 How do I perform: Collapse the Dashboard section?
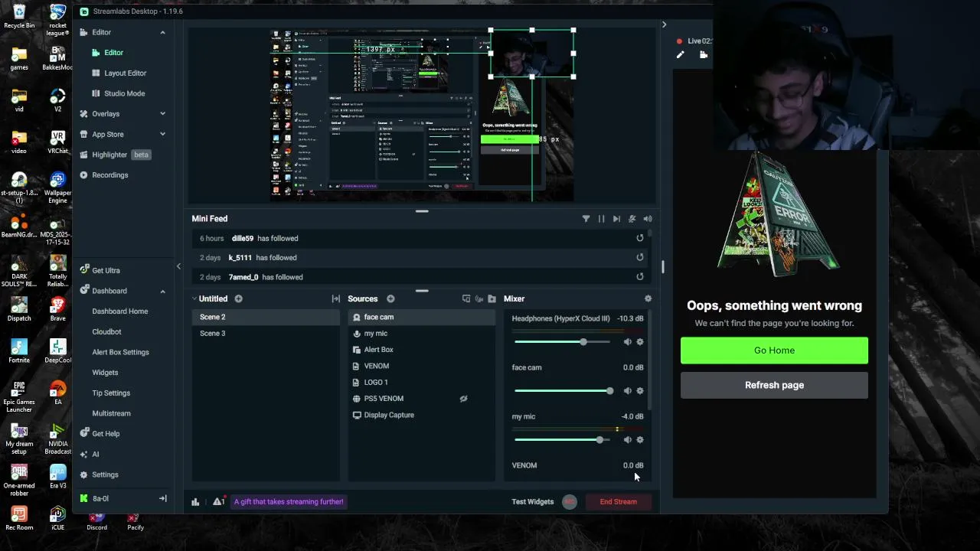162,291
